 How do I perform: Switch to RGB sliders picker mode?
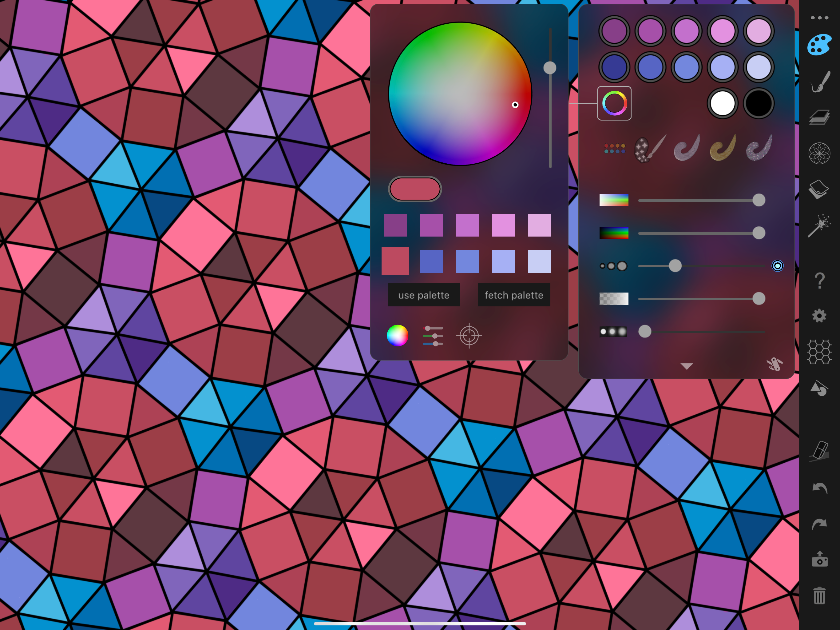(x=433, y=336)
